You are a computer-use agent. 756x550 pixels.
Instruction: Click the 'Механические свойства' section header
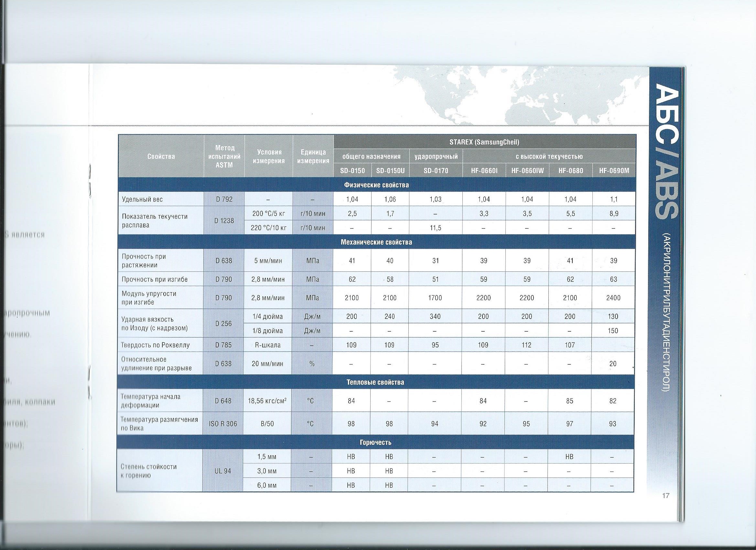[x=376, y=242]
